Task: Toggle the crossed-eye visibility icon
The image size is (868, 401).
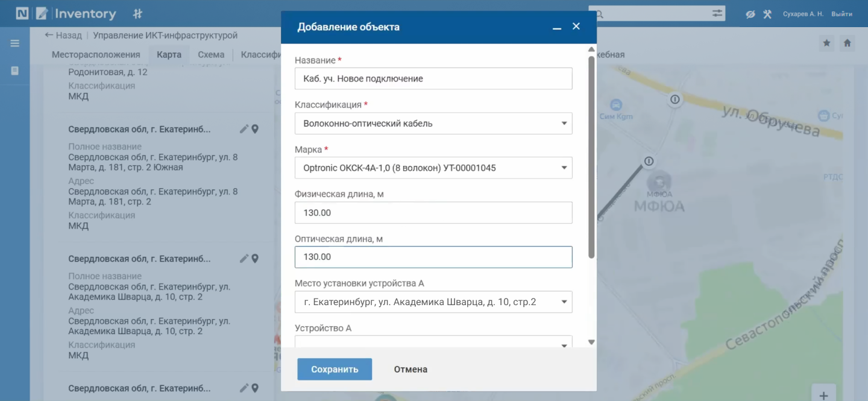Action: pyautogui.click(x=750, y=14)
